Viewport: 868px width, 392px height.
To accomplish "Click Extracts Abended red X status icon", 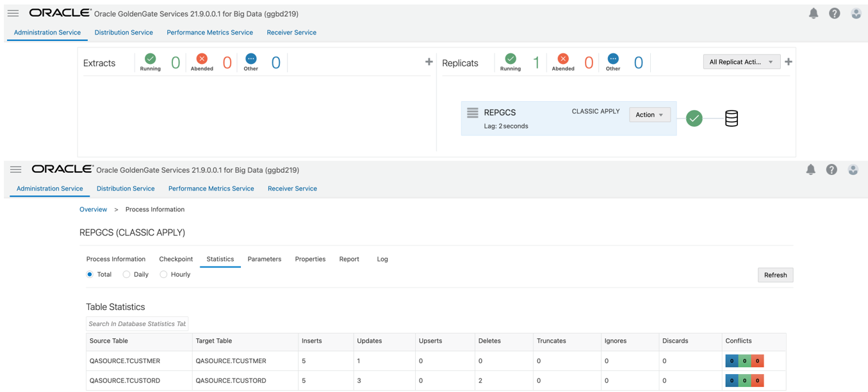I will (202, 58).
